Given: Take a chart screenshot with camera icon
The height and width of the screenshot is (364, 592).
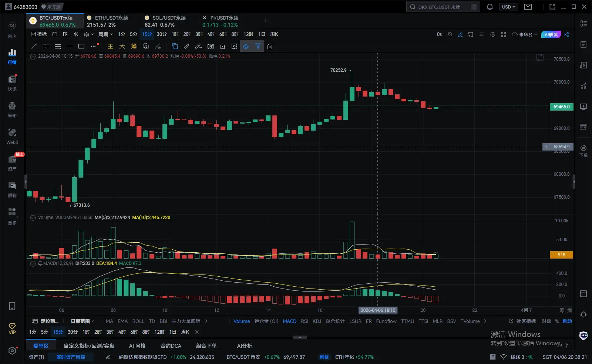Looking at the screenshot, I should point(449,34).
